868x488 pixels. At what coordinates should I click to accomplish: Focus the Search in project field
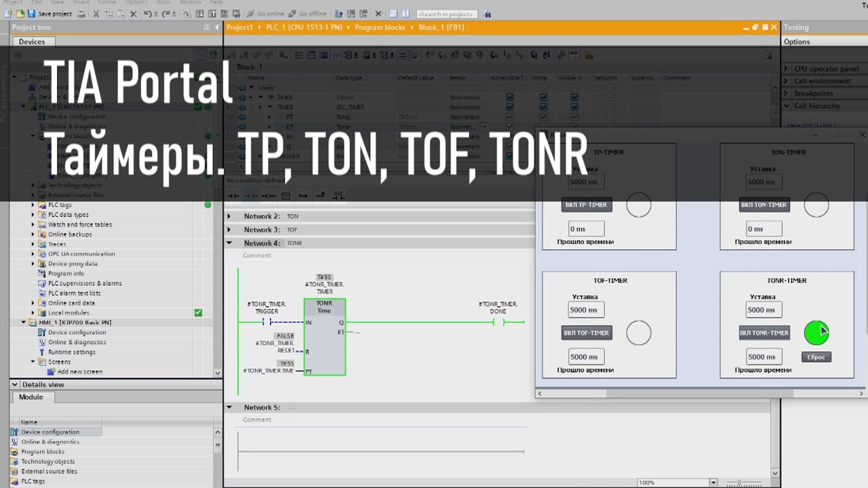(446, 14)
